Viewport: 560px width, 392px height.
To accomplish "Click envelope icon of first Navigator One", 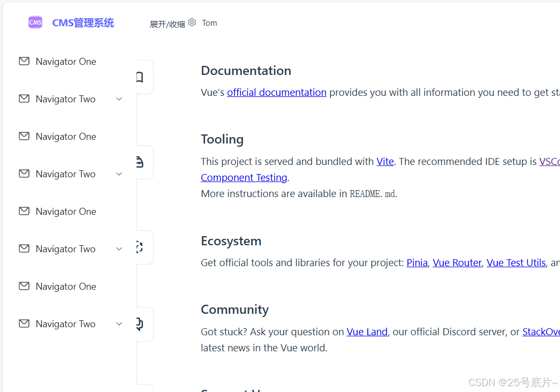I will (24, 61).
